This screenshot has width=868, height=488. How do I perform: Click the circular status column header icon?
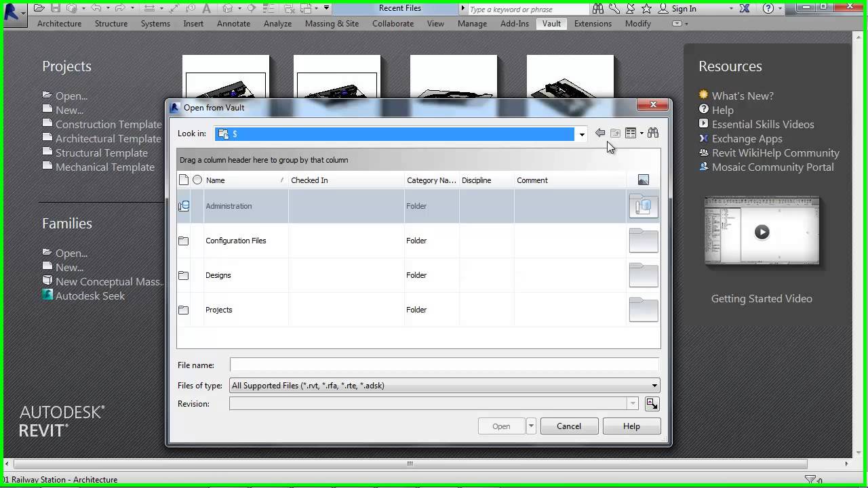[197, 180]
